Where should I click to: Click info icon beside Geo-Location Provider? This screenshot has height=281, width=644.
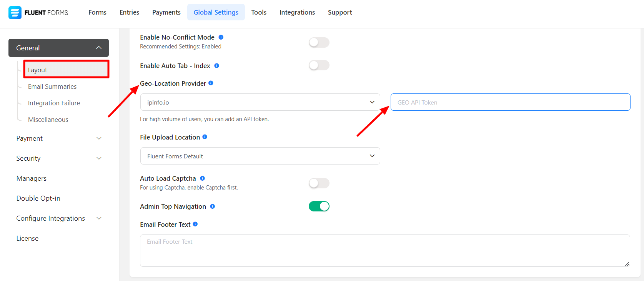pos(211,83)
